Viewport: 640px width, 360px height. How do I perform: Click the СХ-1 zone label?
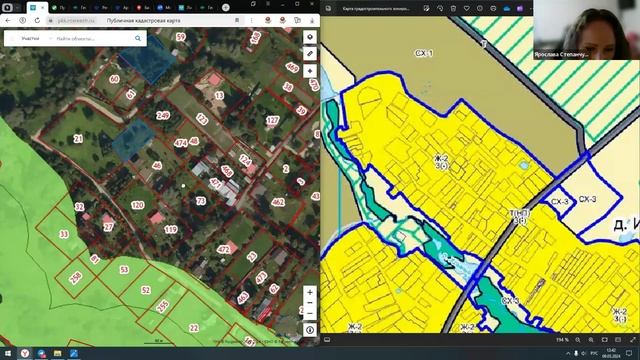424,53
